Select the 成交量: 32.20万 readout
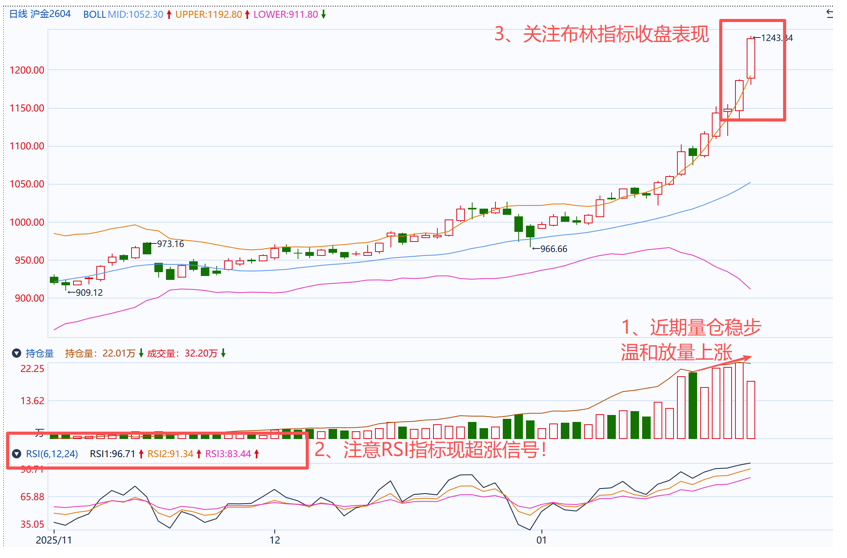 tap(182, 354)
